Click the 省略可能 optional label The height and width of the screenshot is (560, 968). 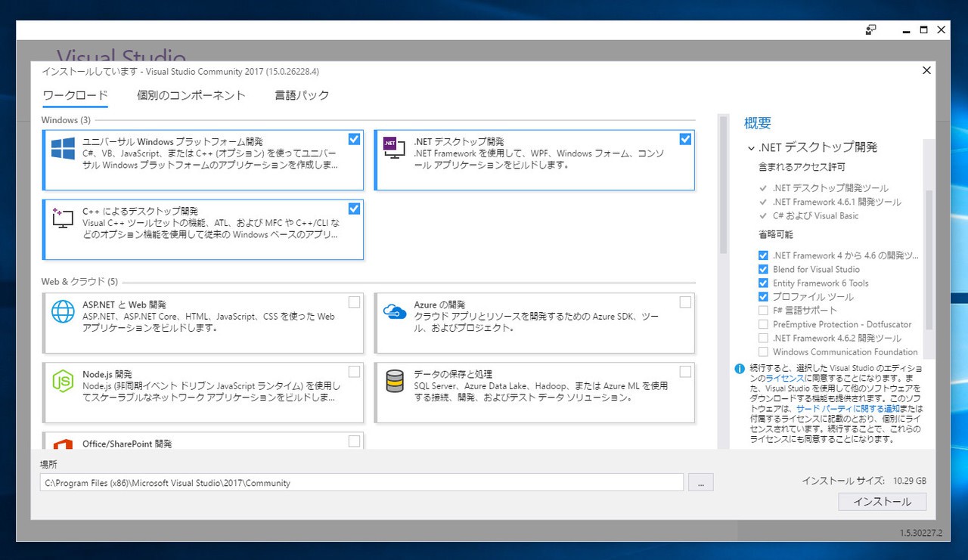coord(776,235)
